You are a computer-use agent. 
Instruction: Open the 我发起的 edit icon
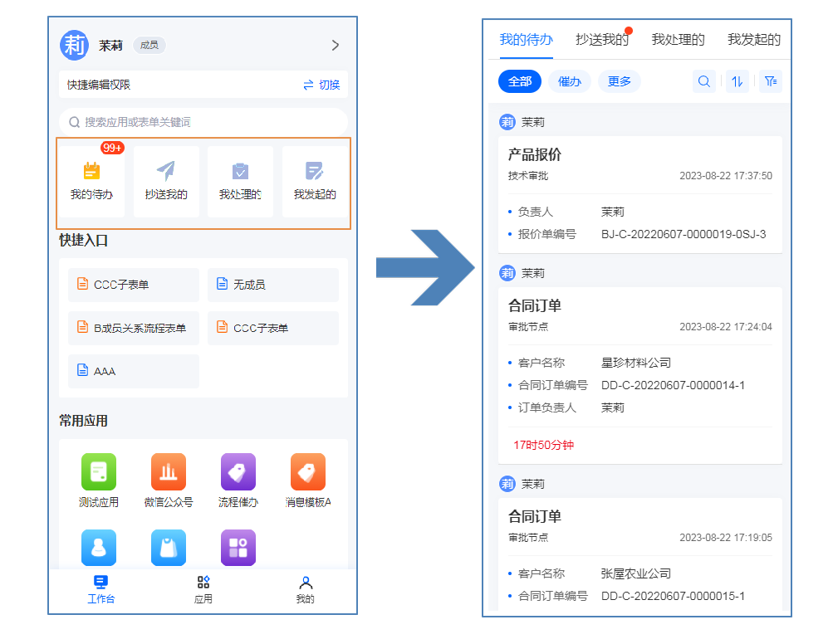coord(315,172)
